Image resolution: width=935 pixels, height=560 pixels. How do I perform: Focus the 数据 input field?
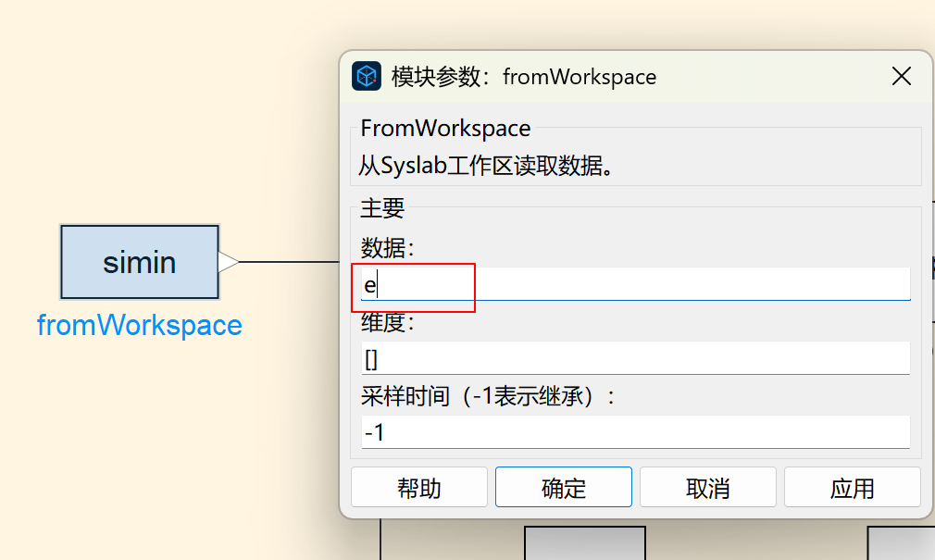[x=635, y=284]
